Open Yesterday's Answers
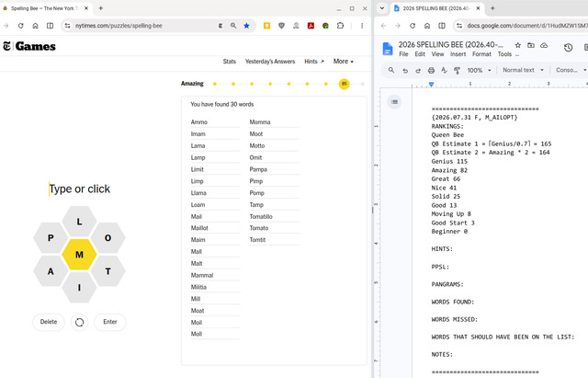588x378 pixels. 270,62
